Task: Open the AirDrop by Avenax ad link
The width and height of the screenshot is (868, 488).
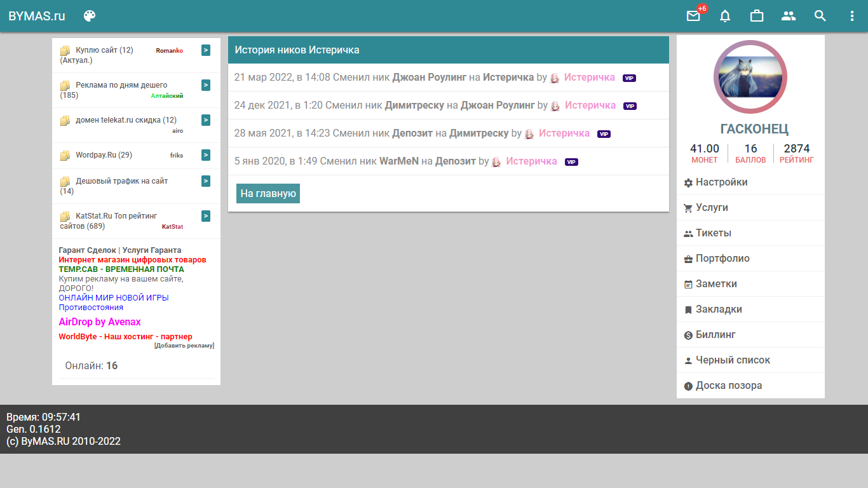Action: [x=100, y=322]
